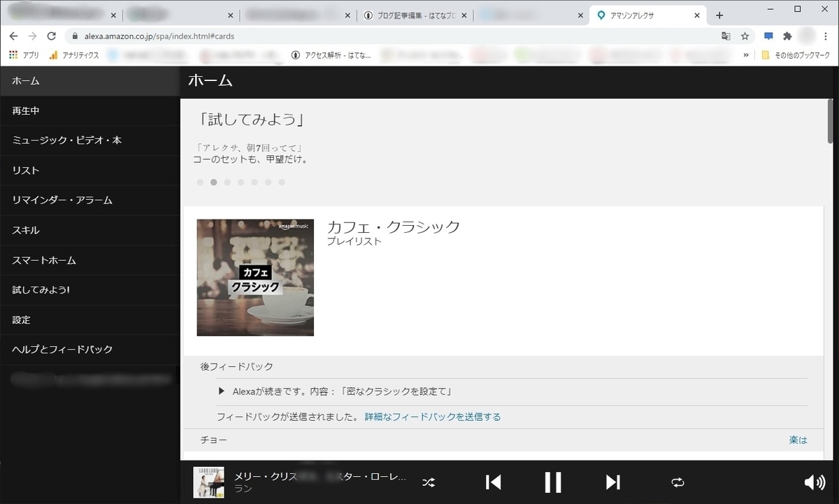This screenshot has height=504, width=839.
Task: Open the アナリティクス bookmark
Action: (74, 55)
